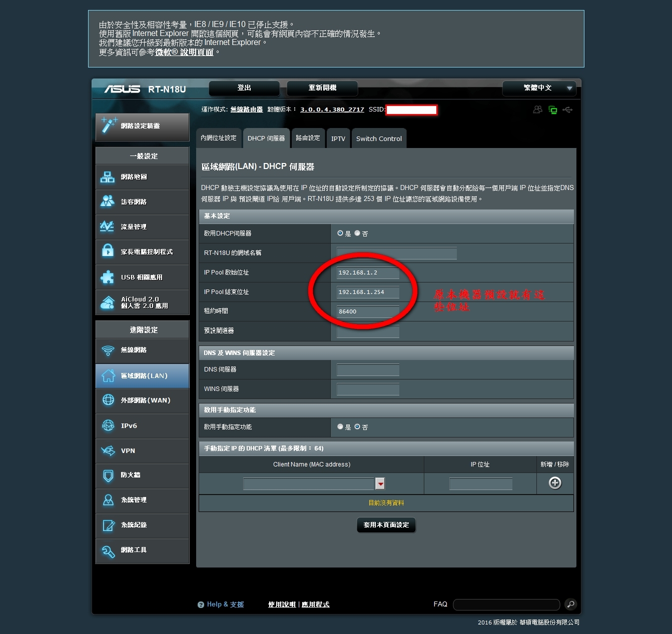672x634 pixels.
Task: Open the Network Map (網路地圖) icon
Action: point(108,177)
